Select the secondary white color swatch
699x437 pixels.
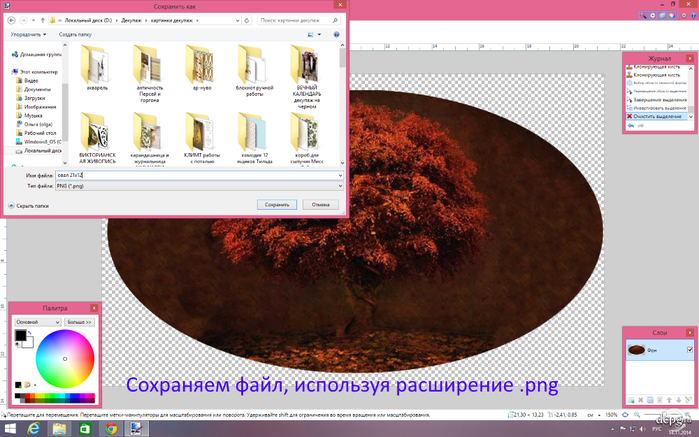pyautogui.click(x=29, y=343)
